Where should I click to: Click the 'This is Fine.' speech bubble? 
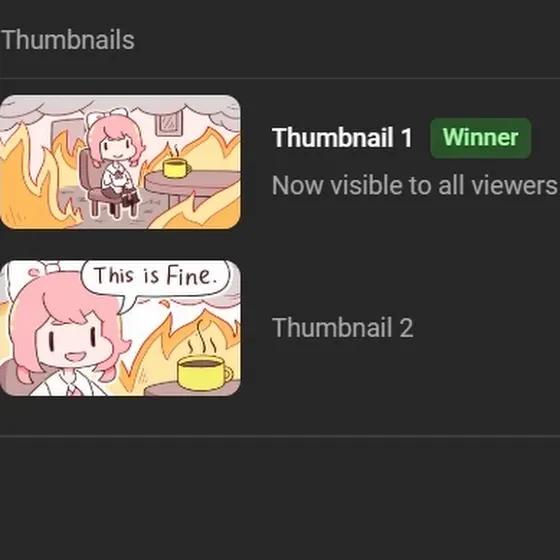point(155,280)
